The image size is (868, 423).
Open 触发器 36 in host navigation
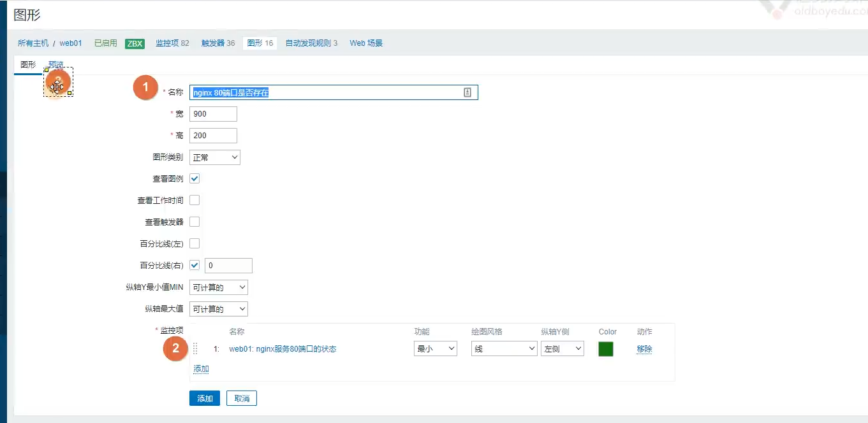tap(218, 43)
